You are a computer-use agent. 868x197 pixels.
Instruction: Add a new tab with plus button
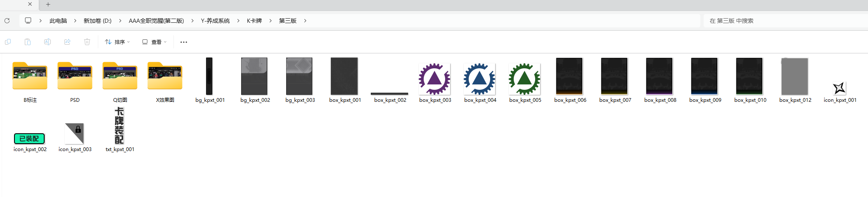coord(48,4)
